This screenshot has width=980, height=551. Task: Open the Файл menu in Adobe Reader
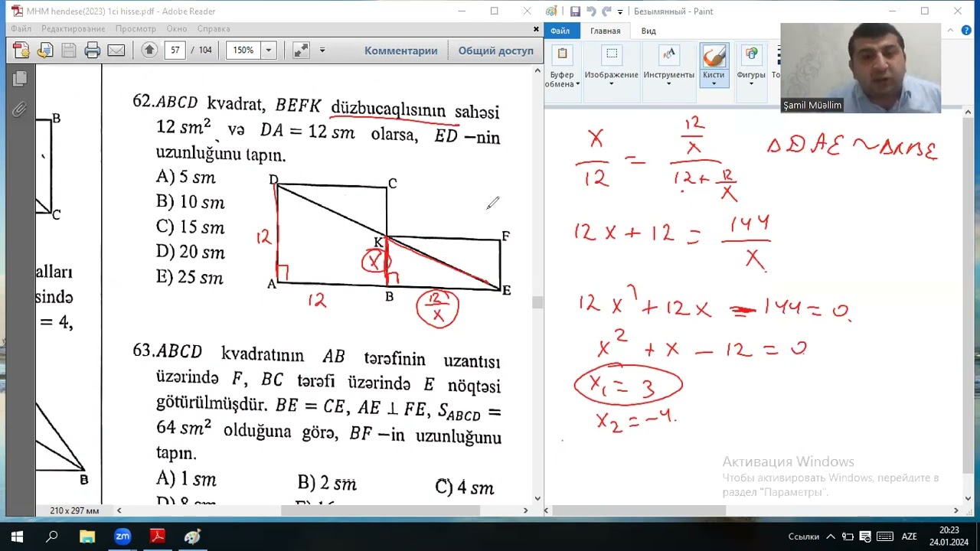pyautogui.click(x=21, y=28)
